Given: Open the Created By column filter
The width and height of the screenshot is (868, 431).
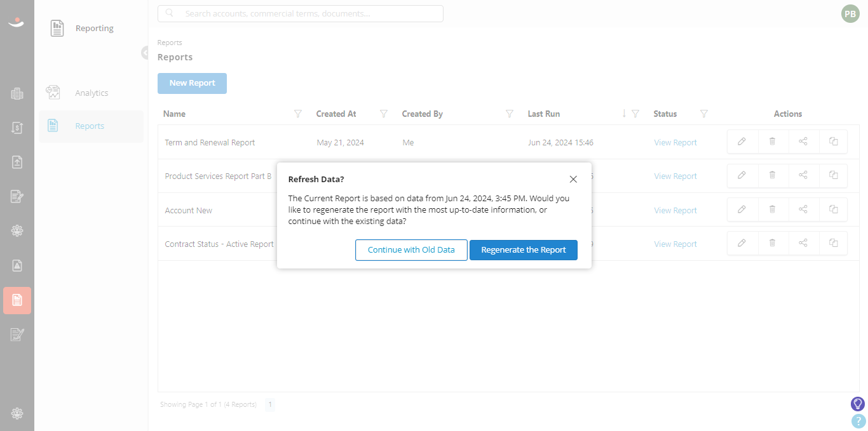Looking at the screenshot, I should click(510, 114).
